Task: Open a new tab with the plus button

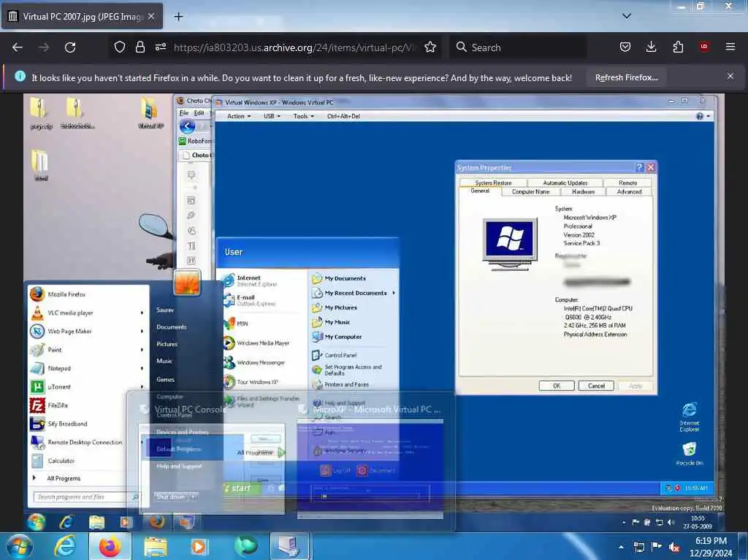Action: point(178,17)
